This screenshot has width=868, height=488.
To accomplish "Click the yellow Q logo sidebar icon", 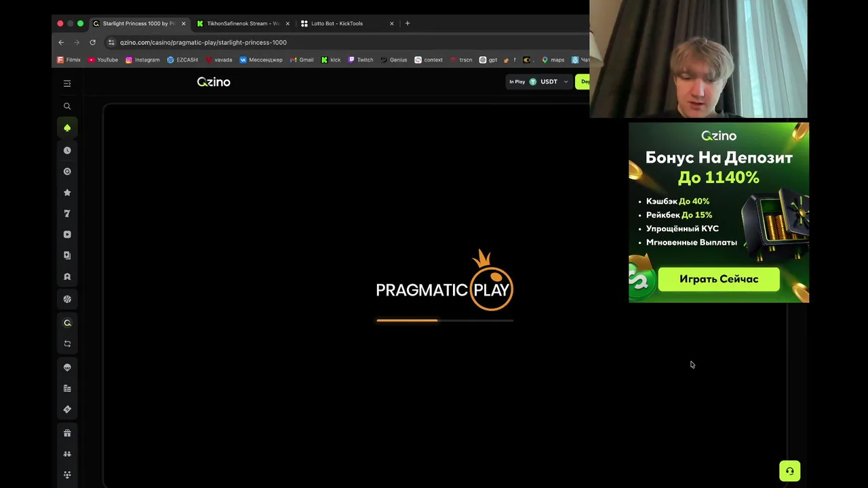I will click(x=67, y=323).
